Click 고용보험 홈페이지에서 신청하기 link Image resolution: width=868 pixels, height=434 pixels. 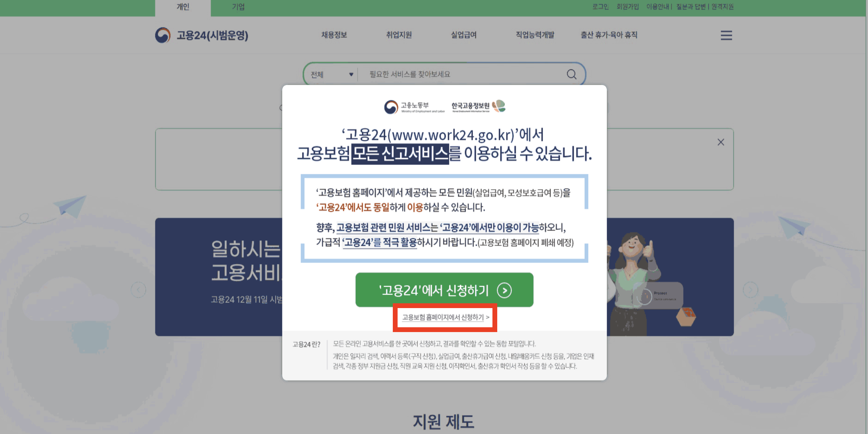click(445, 317)
